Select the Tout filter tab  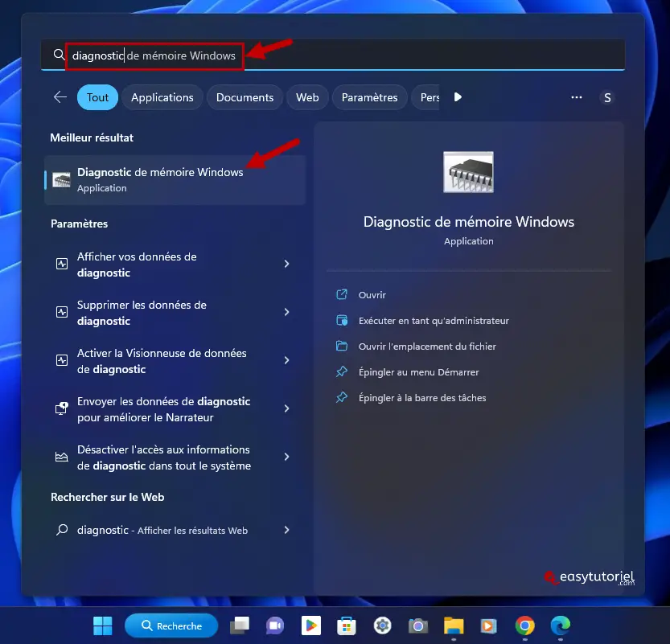click(x=97, y=97)
